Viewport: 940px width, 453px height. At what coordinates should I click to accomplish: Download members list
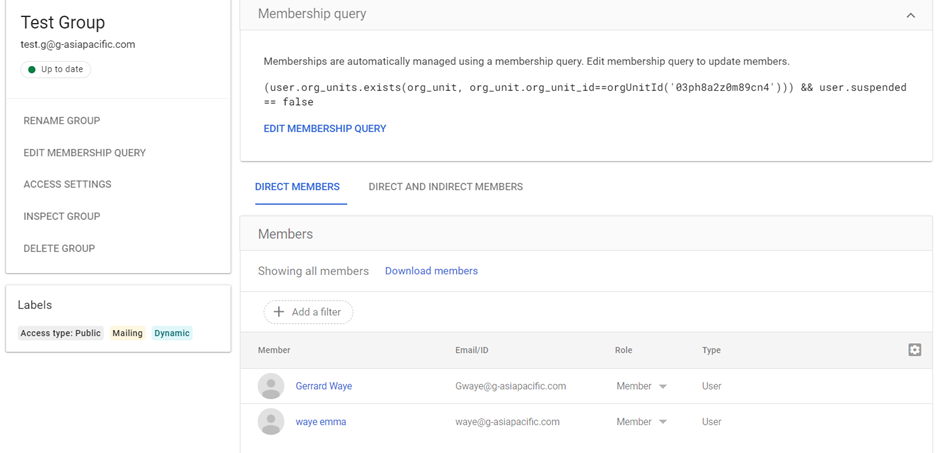[431, 271]
